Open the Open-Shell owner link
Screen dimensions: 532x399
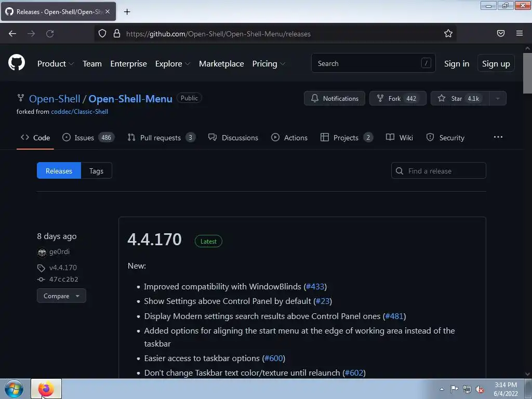coord(55,99)
